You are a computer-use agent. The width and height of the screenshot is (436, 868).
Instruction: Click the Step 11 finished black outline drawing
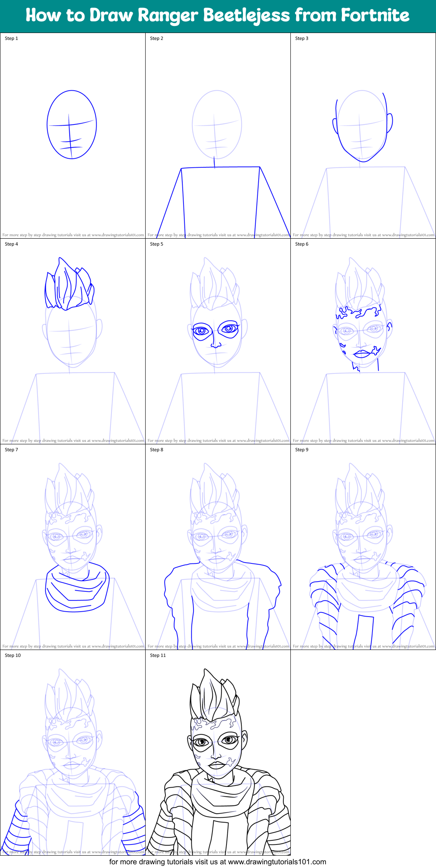tap(218, 762)
